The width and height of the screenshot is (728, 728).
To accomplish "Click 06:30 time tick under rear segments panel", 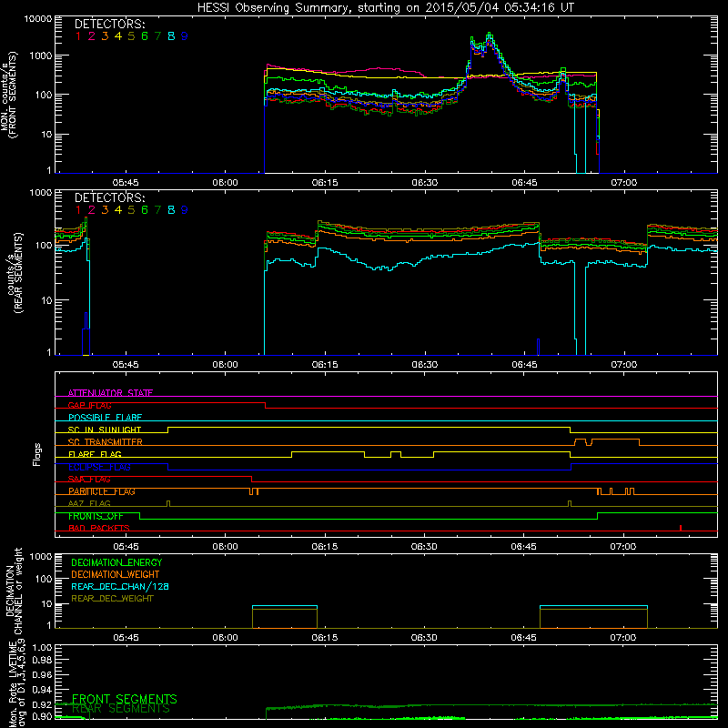I will [424, 365].
